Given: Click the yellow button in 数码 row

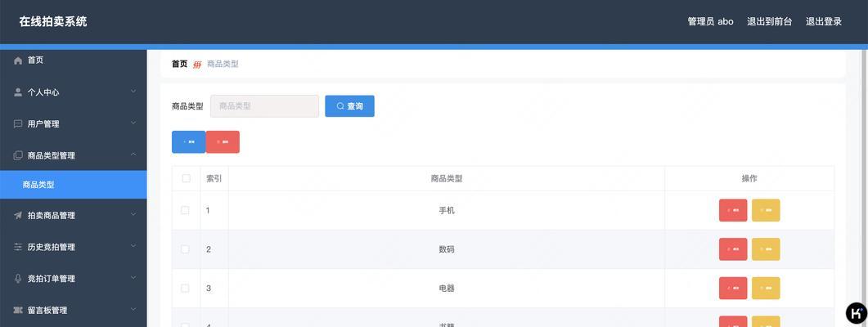Looking at the screenshot, I should [x=766, y=249].
